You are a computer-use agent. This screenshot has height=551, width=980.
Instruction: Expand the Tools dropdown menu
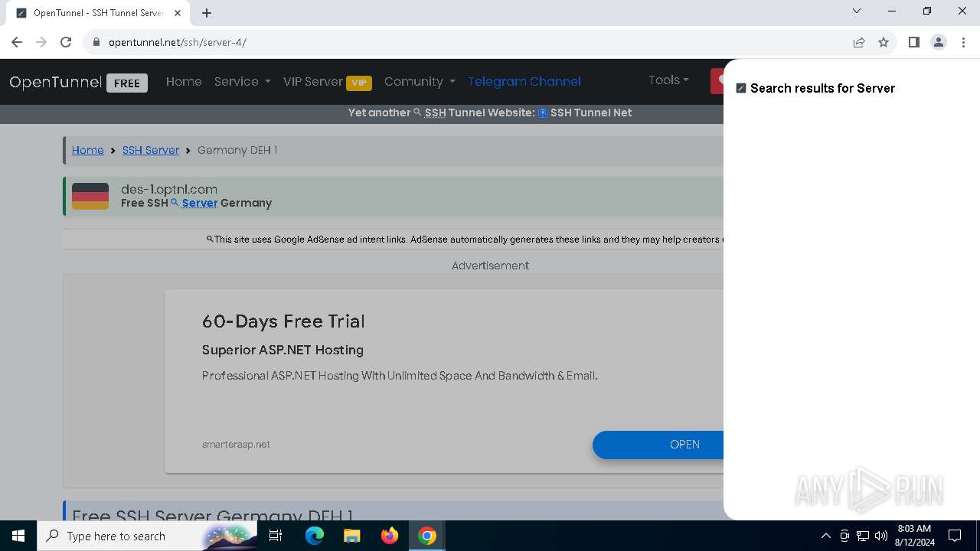coord(668,80)
